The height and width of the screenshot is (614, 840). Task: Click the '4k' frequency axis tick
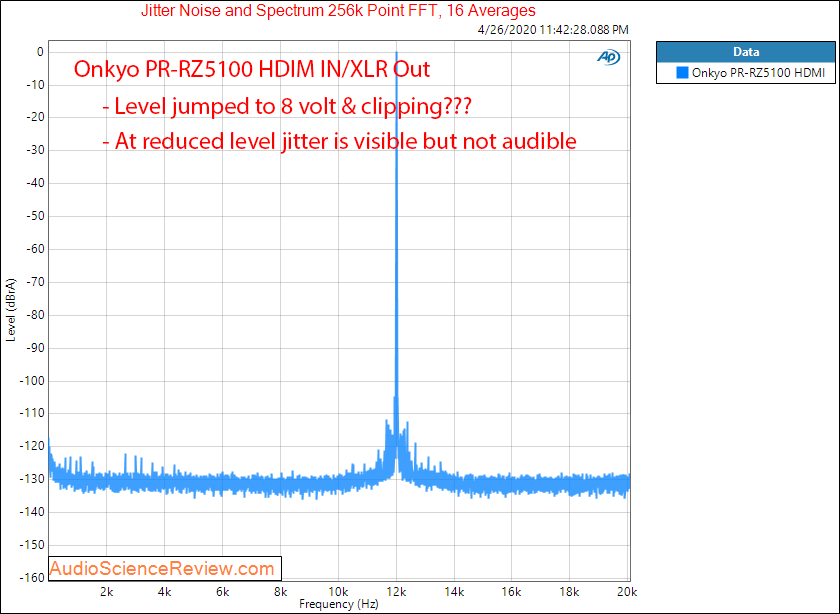[x=164, y=592]
